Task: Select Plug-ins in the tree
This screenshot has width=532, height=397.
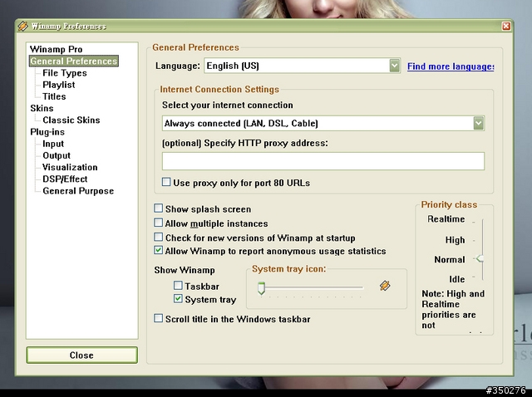Action: click(47, 132)
